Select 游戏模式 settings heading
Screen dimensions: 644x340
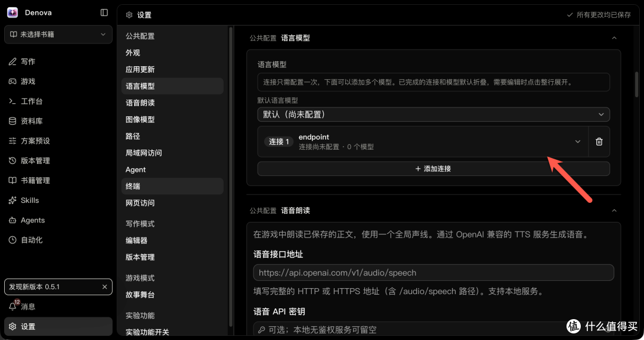[x=140, y=278]
